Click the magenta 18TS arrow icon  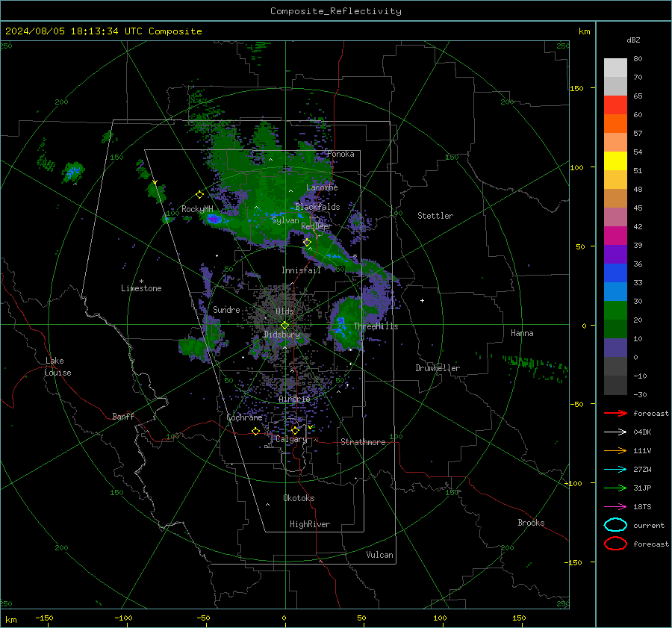[615, 507]
